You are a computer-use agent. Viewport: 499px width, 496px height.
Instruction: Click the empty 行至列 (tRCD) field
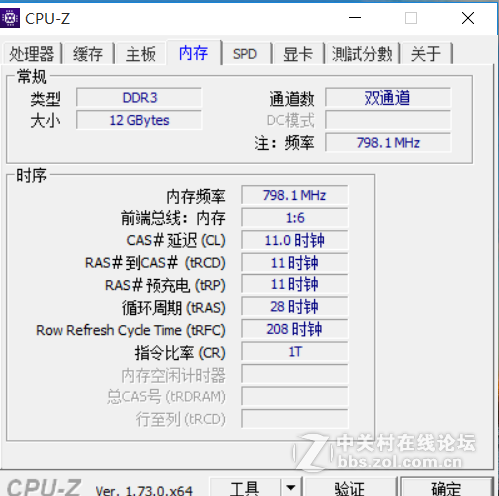295,419
